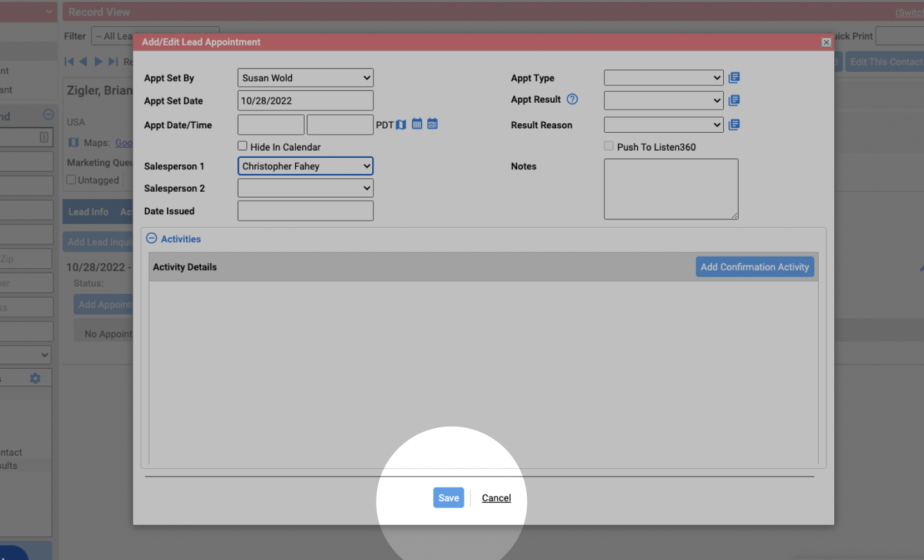Click Add Confirmation Activity button
The image size is (924, 560).
coord(755,267)
